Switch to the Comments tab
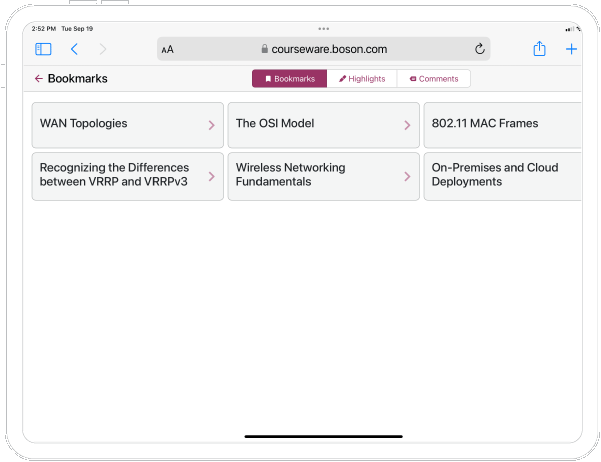 click(x=433, y=78)
